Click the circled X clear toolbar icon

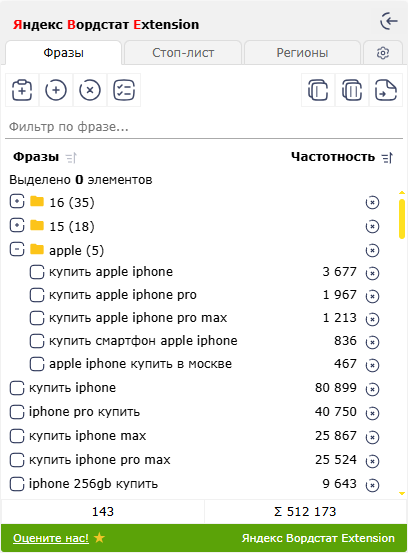[90, 90]
